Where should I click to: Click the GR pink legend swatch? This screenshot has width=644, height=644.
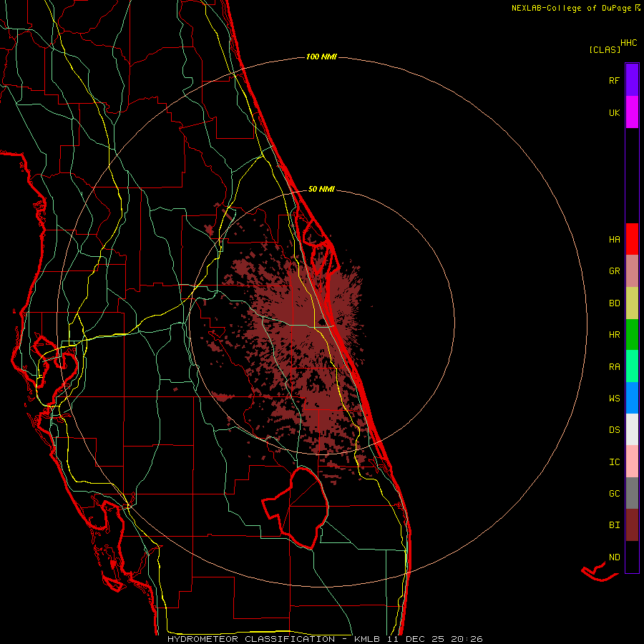click(x=632, y=270)
